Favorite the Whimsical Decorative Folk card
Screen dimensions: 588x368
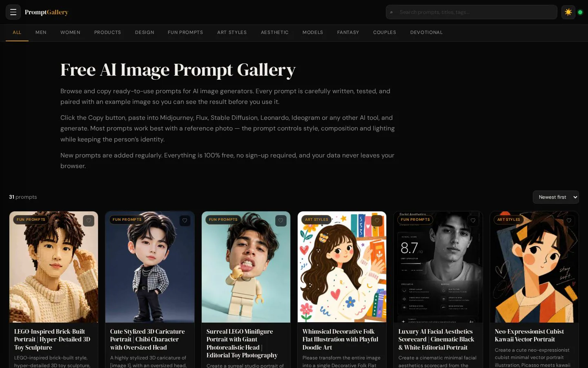377,221
